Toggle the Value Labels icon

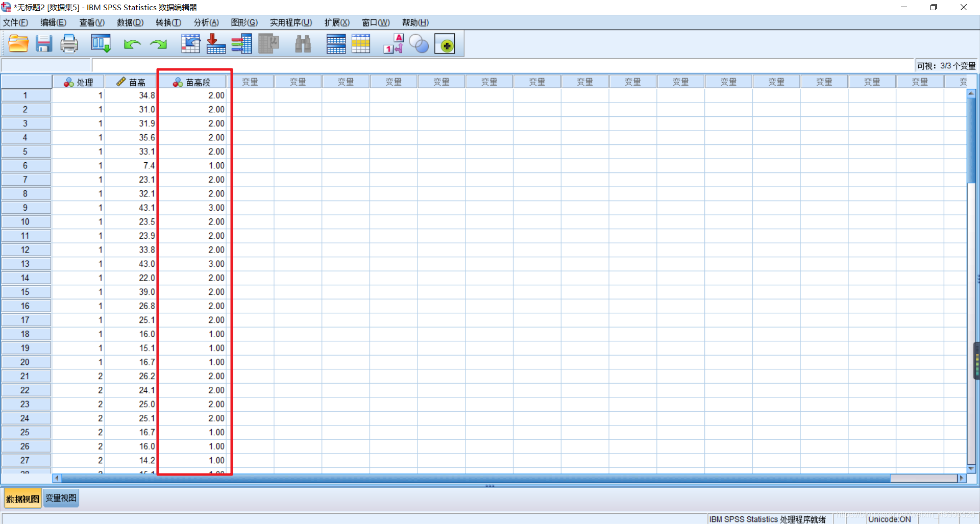click(x=394, y=44)
